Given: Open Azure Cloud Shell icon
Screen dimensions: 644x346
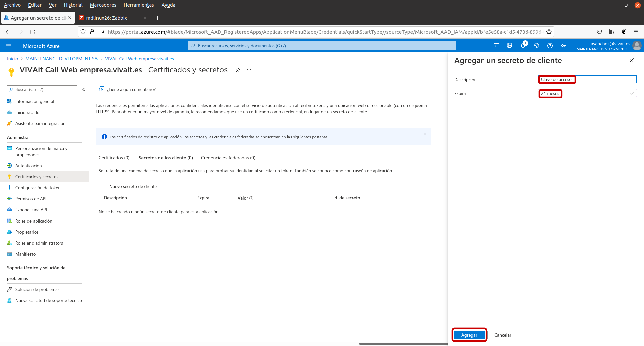Looking at the screenshot, I should click(x=496, y=46).
